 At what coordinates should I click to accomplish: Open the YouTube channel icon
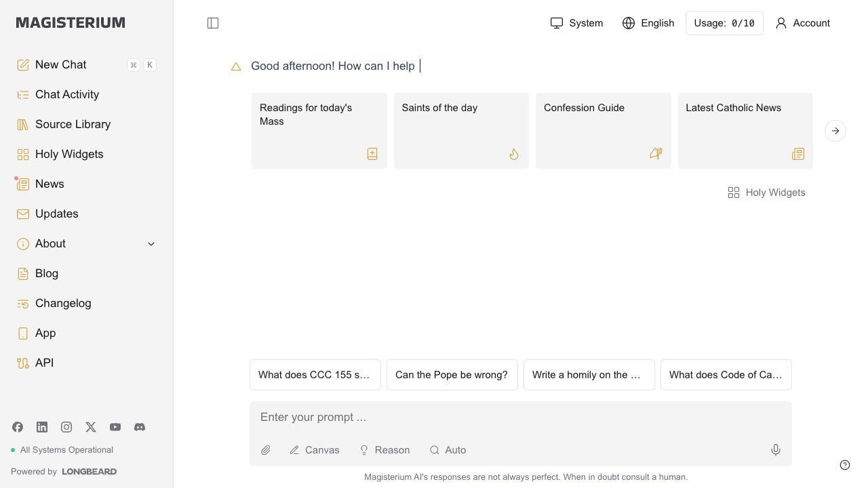[x=115, y=427]
